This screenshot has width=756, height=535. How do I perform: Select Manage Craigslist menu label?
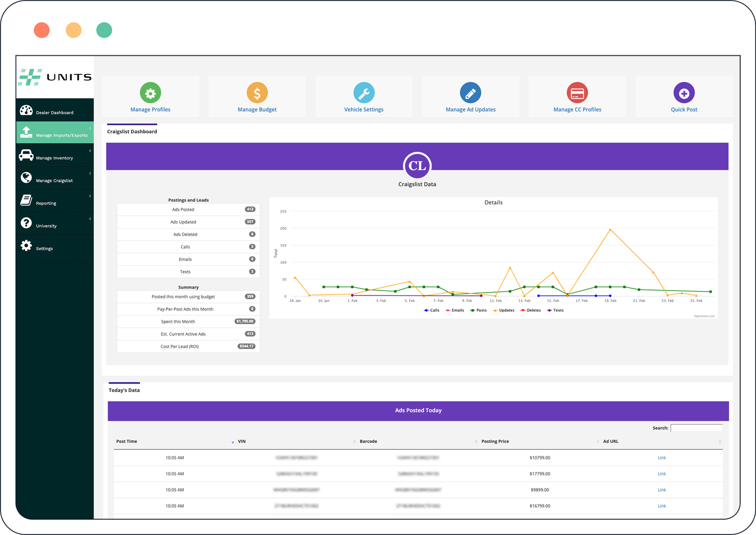[54, 180]
